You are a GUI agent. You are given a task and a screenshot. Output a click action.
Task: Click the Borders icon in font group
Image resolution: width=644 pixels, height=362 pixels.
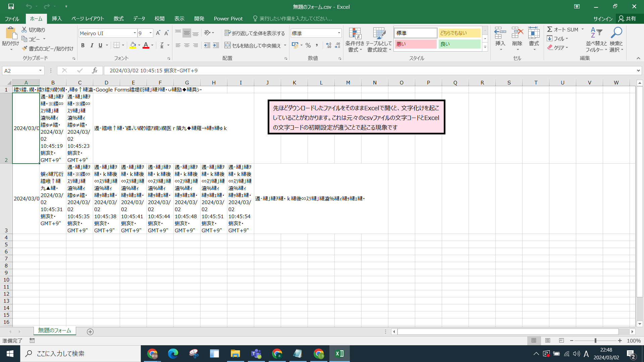coord(116,45)
